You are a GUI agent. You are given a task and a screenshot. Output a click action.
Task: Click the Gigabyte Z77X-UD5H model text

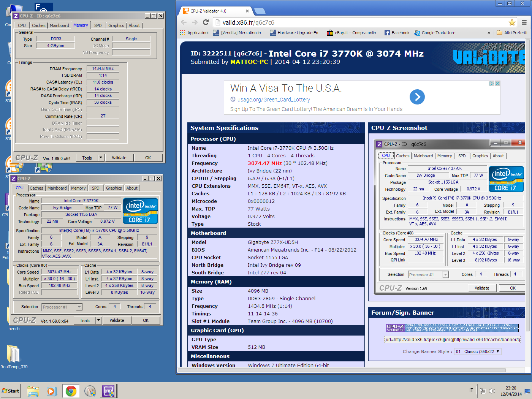click(x=273, y=242)
